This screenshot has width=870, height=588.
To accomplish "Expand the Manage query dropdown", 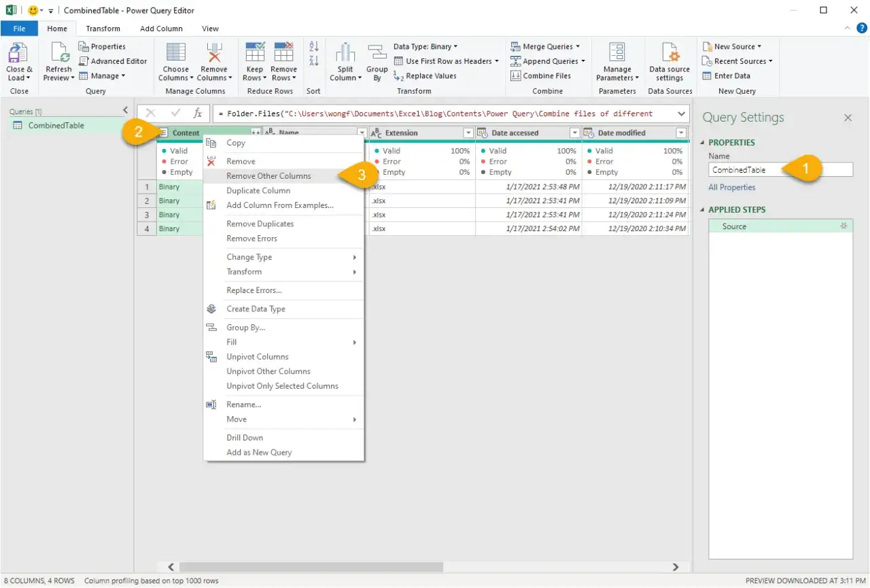I will point(102,76).
